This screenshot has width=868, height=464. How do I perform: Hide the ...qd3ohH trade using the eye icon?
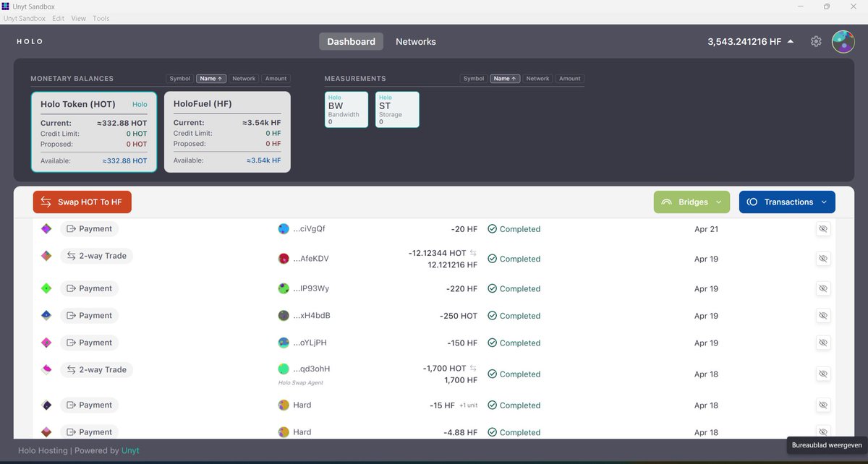[822, 374]
